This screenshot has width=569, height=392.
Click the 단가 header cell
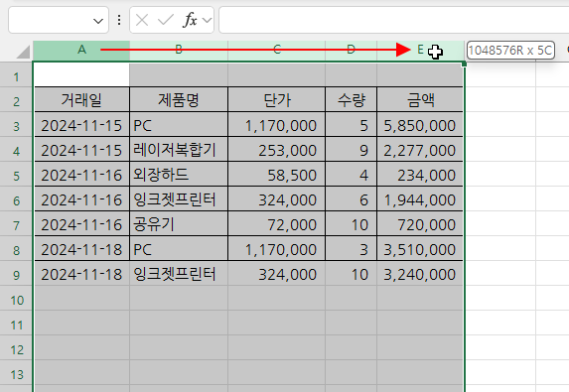click(x=276, y=99)
